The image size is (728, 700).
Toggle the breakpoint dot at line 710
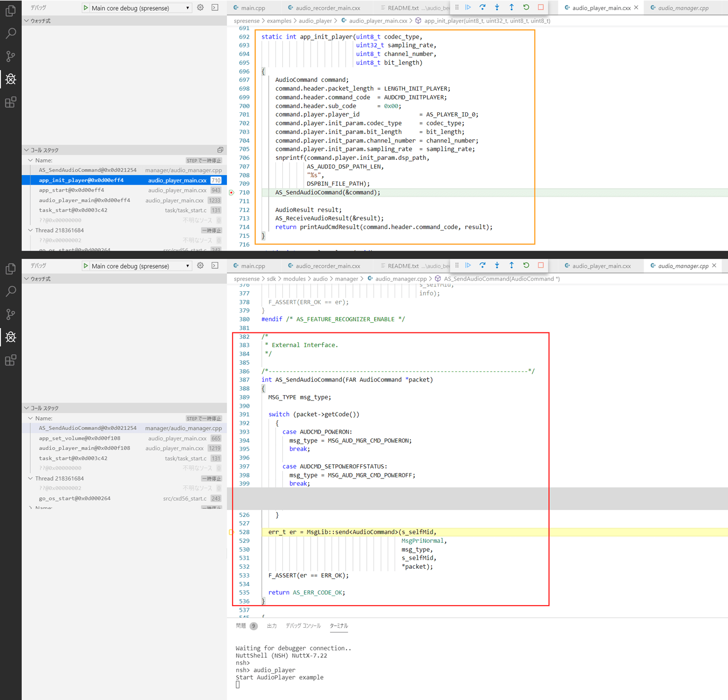point(232,193)
